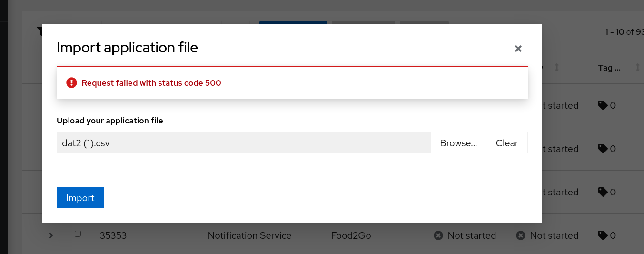The width and height of the screenshot is (644, 254).
Task: Expand the 35353 application row
Action: [x=51, y=235]
